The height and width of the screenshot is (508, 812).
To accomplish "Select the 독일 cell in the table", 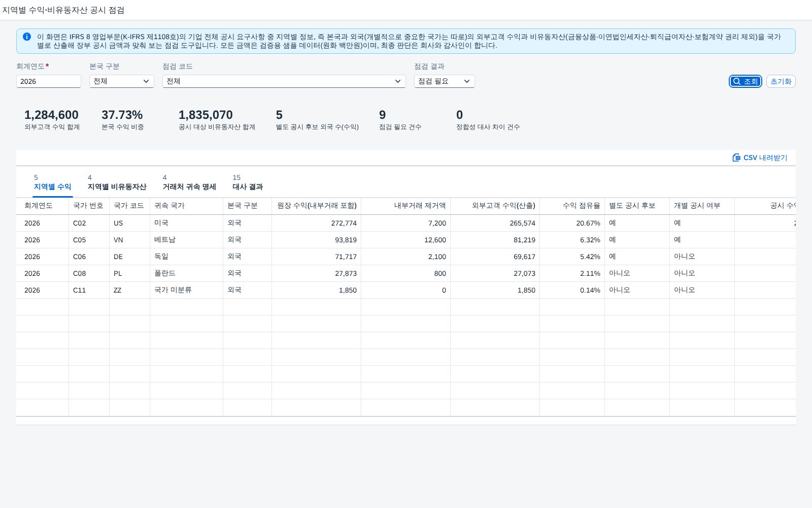I will click(x=187, y=257).
